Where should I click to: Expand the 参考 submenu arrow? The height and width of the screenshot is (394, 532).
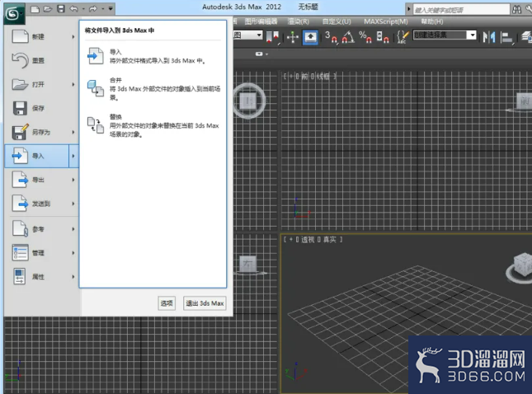pos(73,229)
